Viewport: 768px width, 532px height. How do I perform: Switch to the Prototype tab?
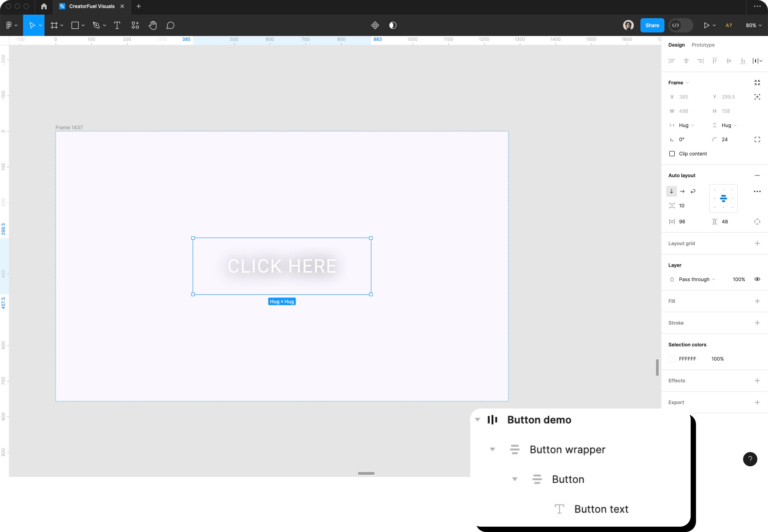pos(703,45)
